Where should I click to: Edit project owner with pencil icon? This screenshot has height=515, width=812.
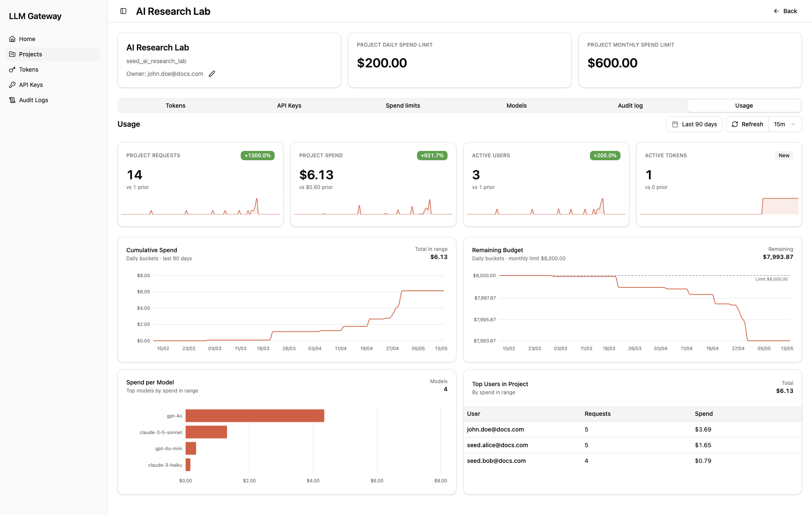(212, 74)
